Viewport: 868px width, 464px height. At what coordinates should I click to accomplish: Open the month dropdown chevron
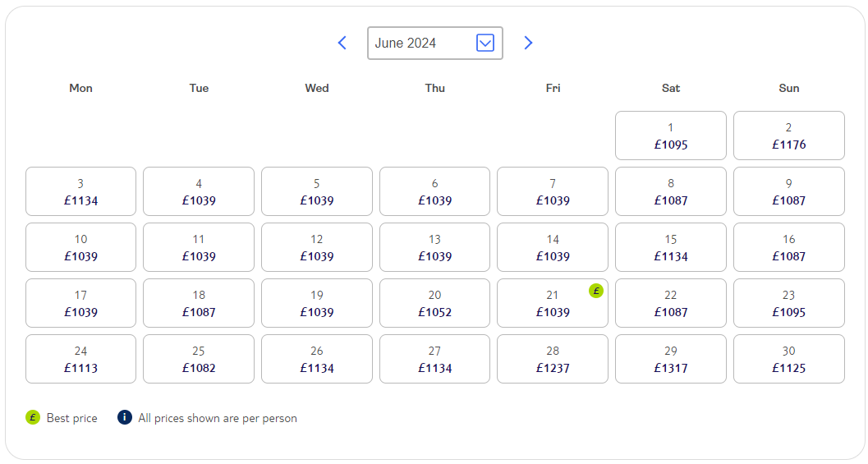pos(485,43)
